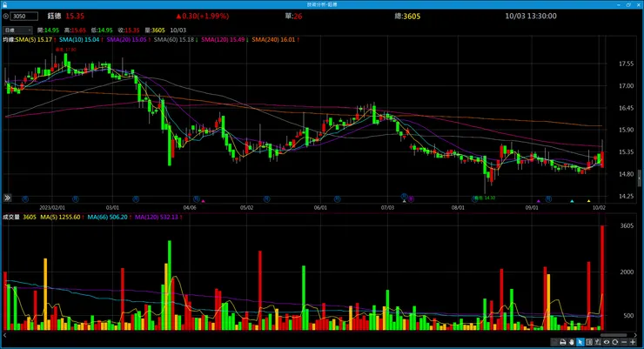The image size is (644, 349).
Task: Click the horizontal scrollbar thumb at bottom right
Action: (614, 335)
